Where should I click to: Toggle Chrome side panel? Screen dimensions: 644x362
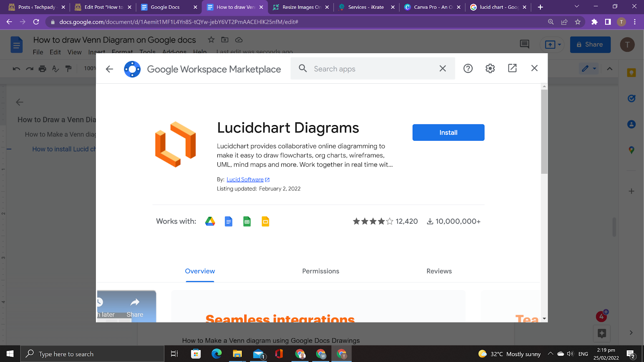(x=608, y=22)
